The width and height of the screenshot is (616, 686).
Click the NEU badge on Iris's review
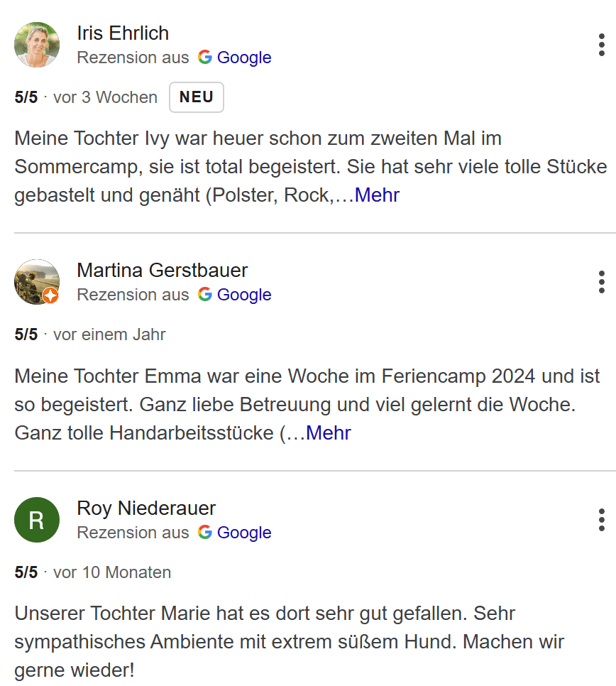[196, 97]
